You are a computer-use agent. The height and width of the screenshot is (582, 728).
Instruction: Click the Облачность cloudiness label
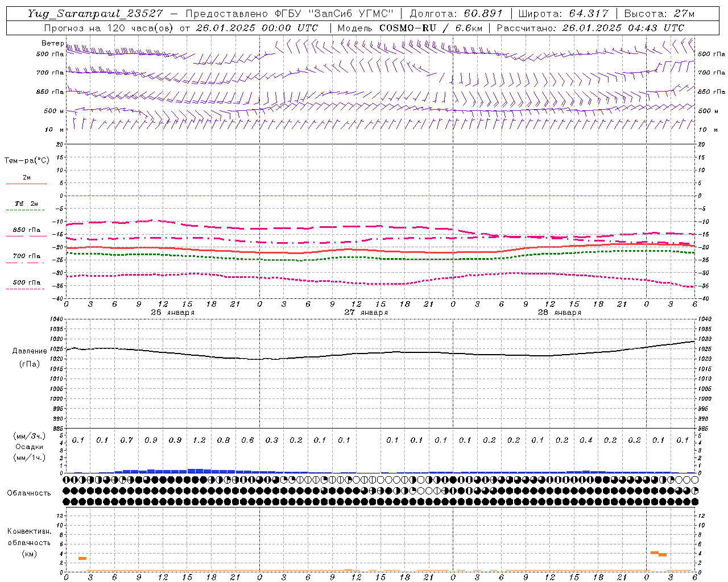29,493
